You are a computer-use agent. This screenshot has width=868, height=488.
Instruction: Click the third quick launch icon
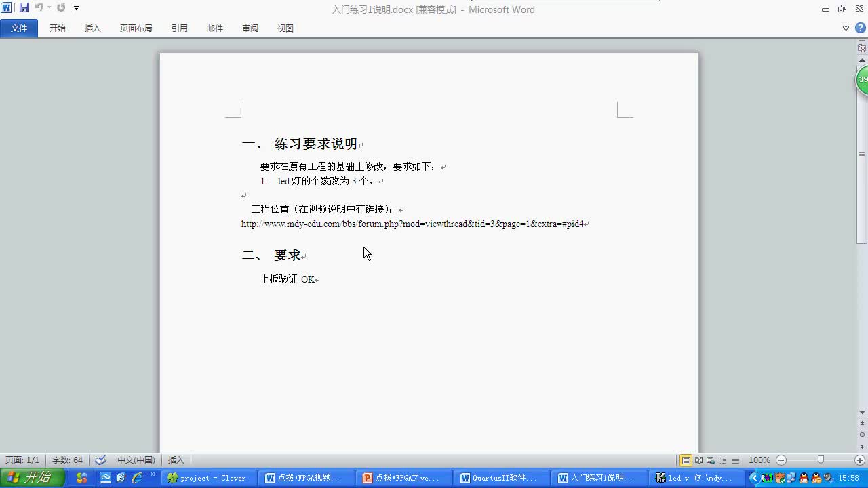click(x=121, y=478)
